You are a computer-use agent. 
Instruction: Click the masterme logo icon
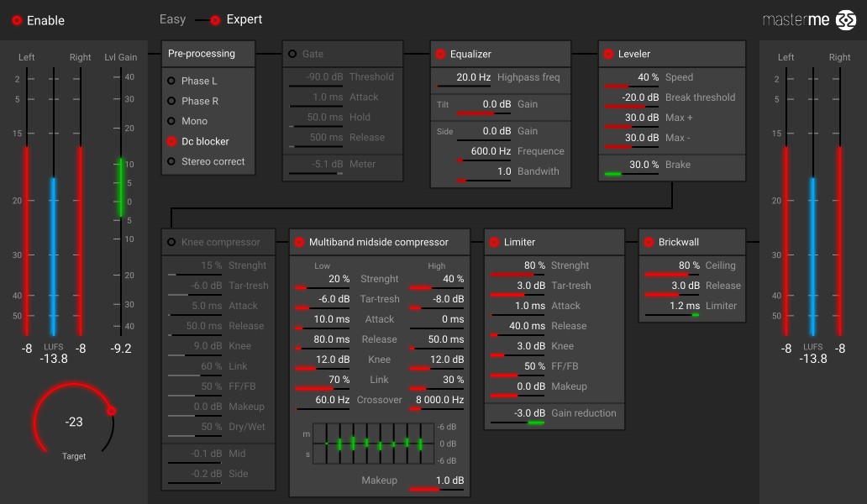pyautogui.click(x=848, y=18)
